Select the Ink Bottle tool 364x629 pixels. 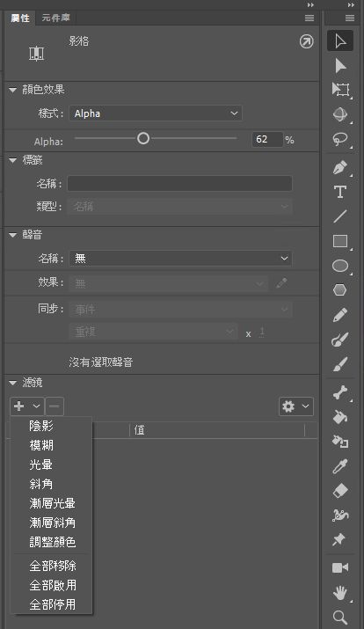coord(340,442)
